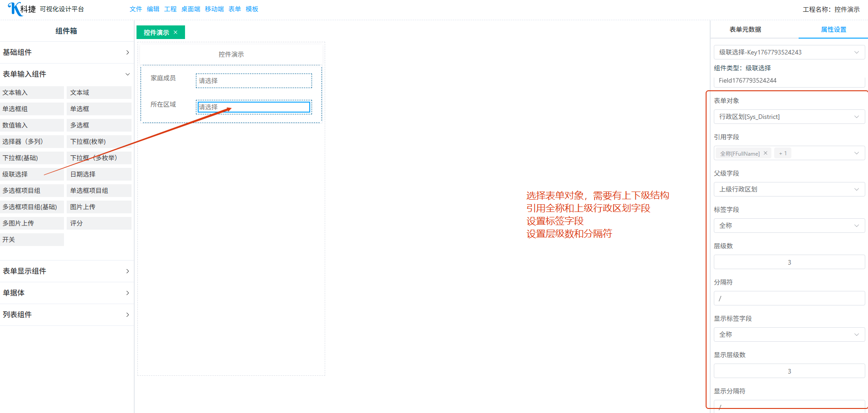Screen dimensions: 868x413
Task: Click the 层级数 input field
Action: pos(789,262)
